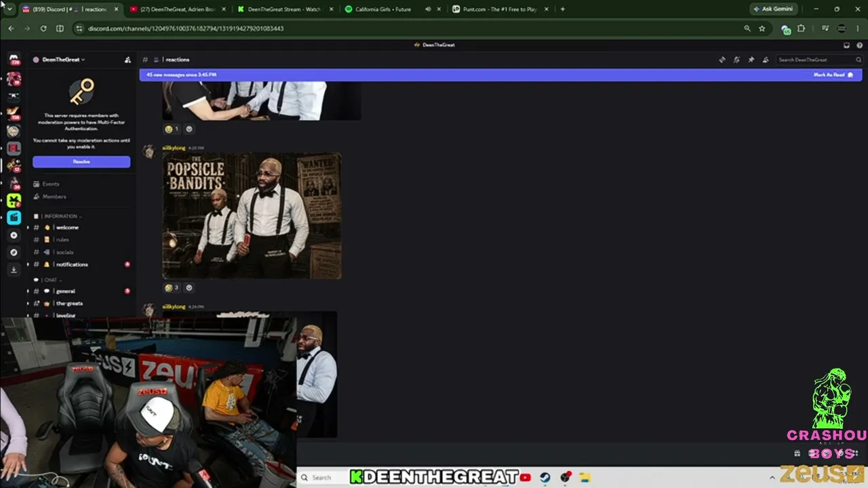Open Discover servers compass icon
The width and height of the screenshot is (868, 488).
click(14, 252)
